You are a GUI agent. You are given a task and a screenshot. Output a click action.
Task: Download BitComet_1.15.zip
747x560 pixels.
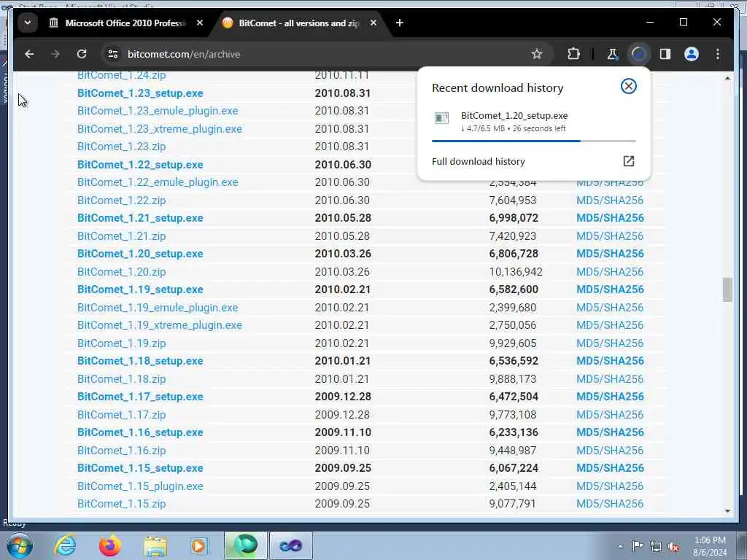point(122,504)
